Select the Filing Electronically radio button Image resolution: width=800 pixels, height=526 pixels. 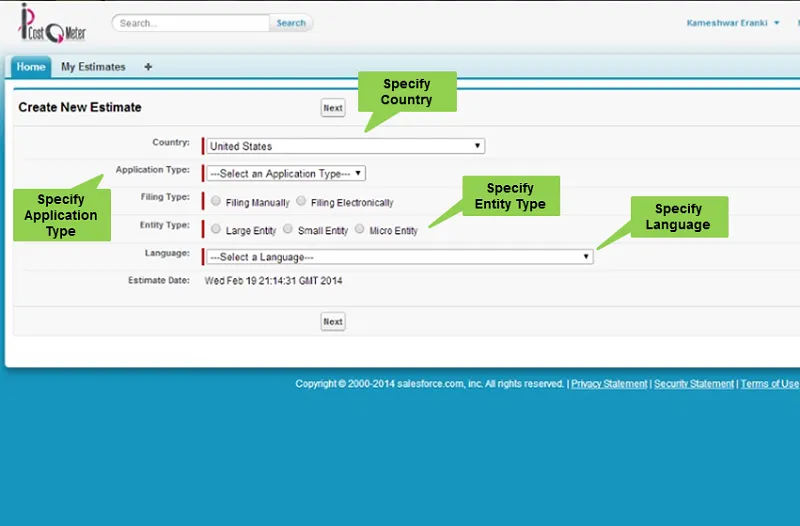(x=301, y=201)
